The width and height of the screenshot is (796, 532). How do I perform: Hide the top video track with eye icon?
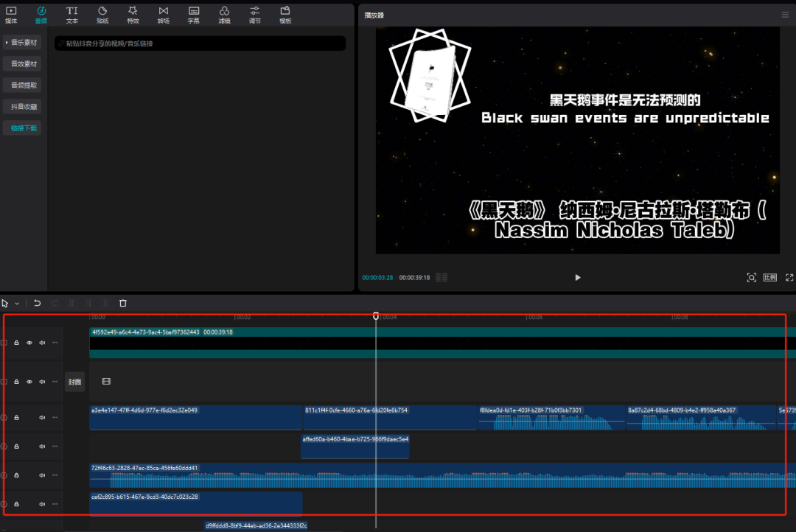click(29, 343)
